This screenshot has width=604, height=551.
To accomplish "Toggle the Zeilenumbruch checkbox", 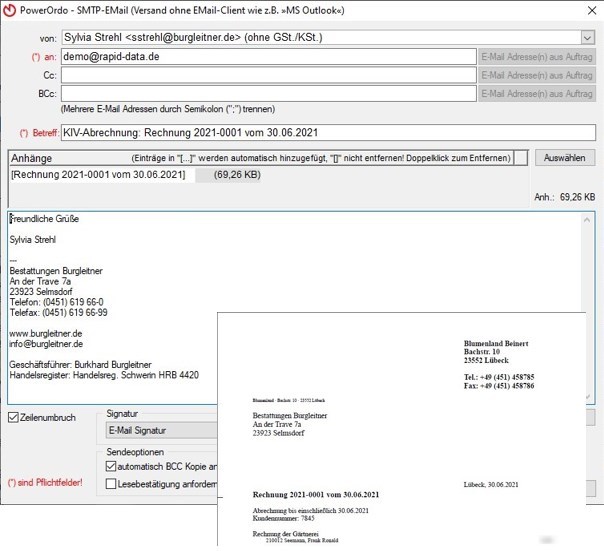I will coord(13,417).
